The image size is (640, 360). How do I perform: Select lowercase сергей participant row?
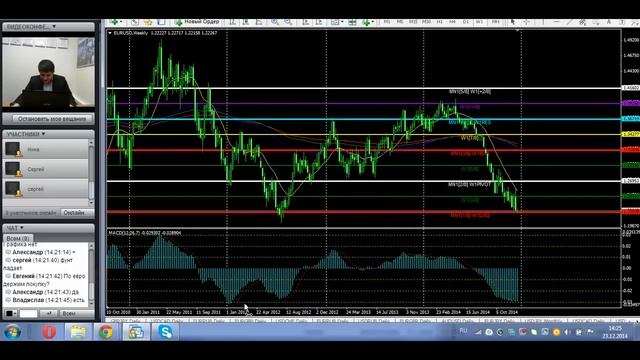pyautogui.click(x=45, y=189)
